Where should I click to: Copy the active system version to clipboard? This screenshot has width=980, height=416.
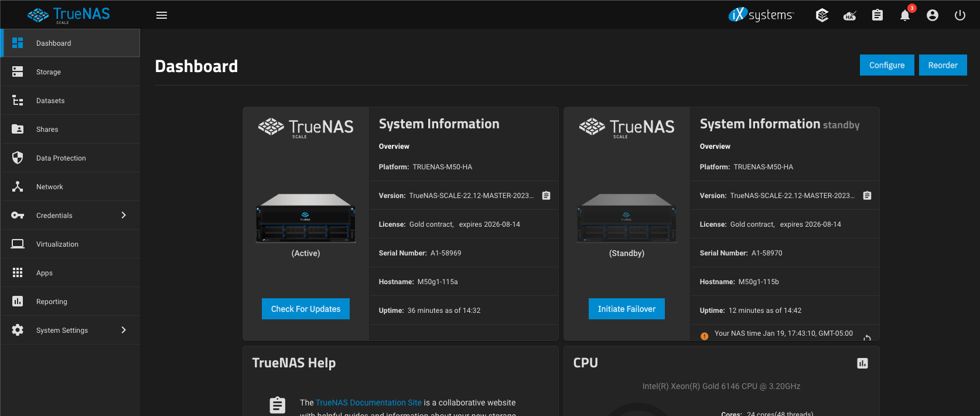tap(546, 196)
